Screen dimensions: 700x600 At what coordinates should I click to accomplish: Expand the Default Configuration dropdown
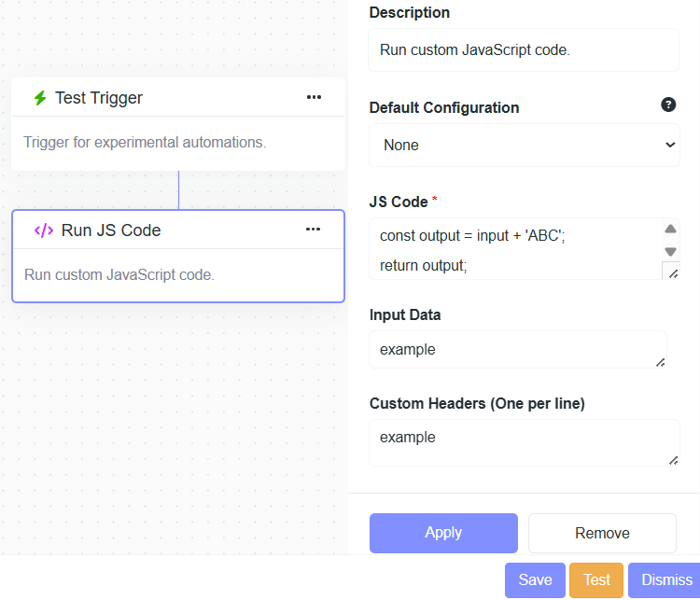(x=524, y=145)
